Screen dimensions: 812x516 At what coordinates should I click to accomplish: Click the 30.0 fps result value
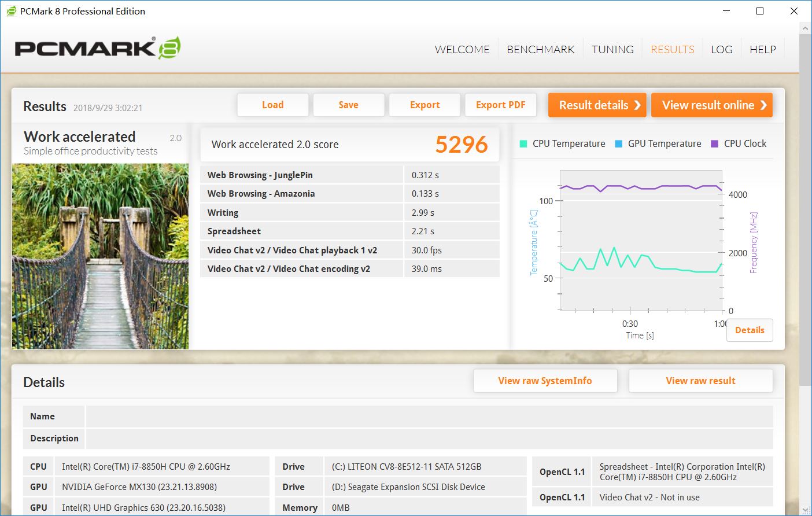coord(427,250)
